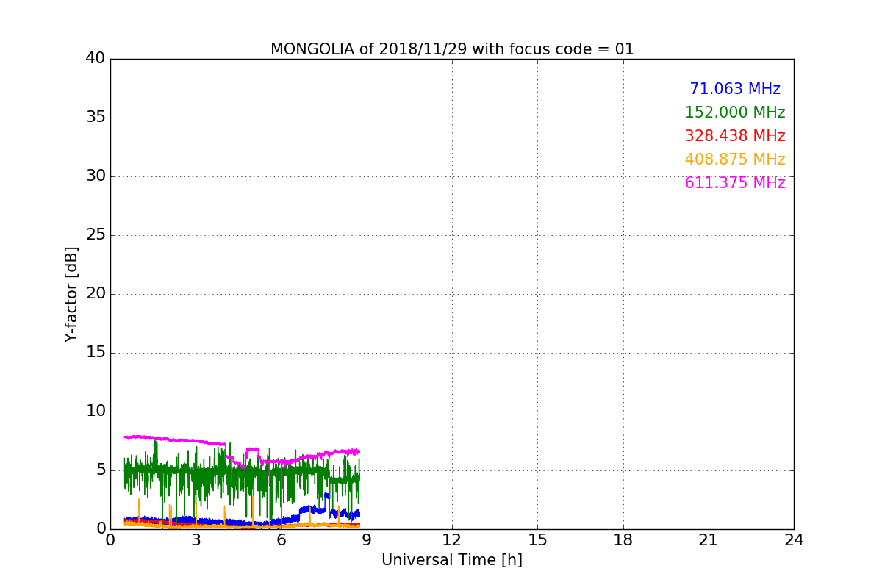Viewport: 882px width, 588px height.
Task: Click the x-axis tick label 12
Action: [x=452, y=540]
